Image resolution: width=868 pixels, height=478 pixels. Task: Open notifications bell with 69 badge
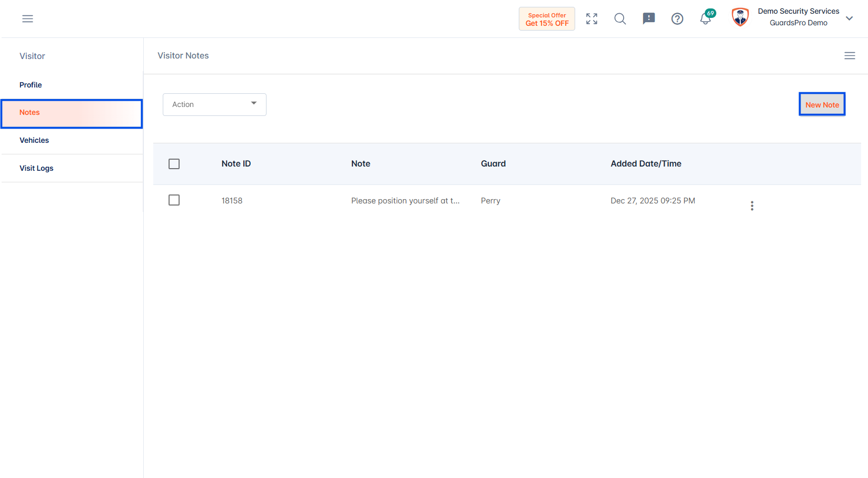point(706,17)
